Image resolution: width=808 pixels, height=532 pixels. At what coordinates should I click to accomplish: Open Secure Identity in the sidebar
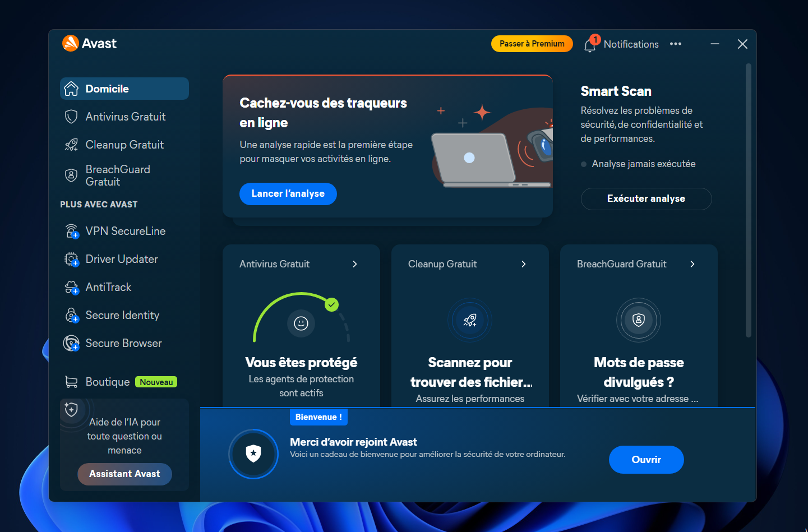coord(124,315)
